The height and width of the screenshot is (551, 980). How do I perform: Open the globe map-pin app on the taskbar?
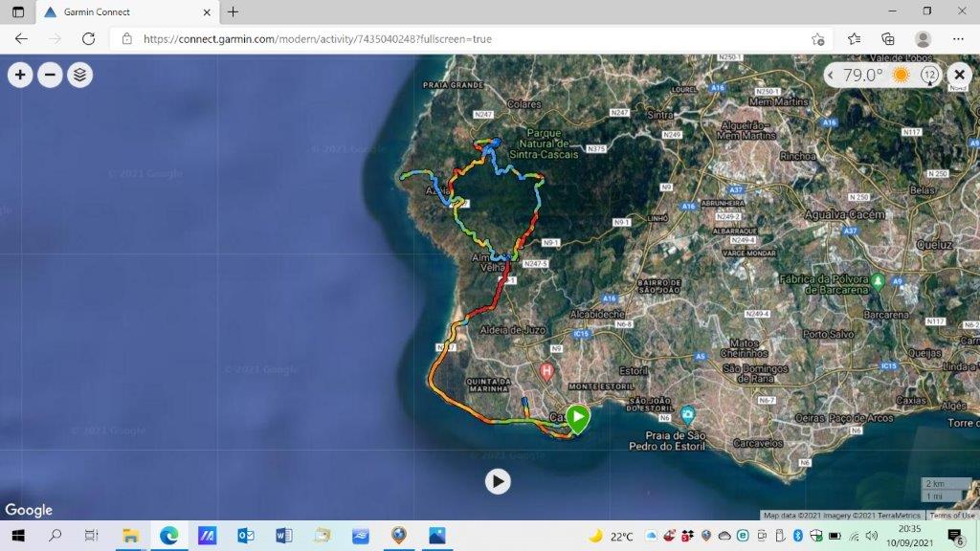[399, 536]
